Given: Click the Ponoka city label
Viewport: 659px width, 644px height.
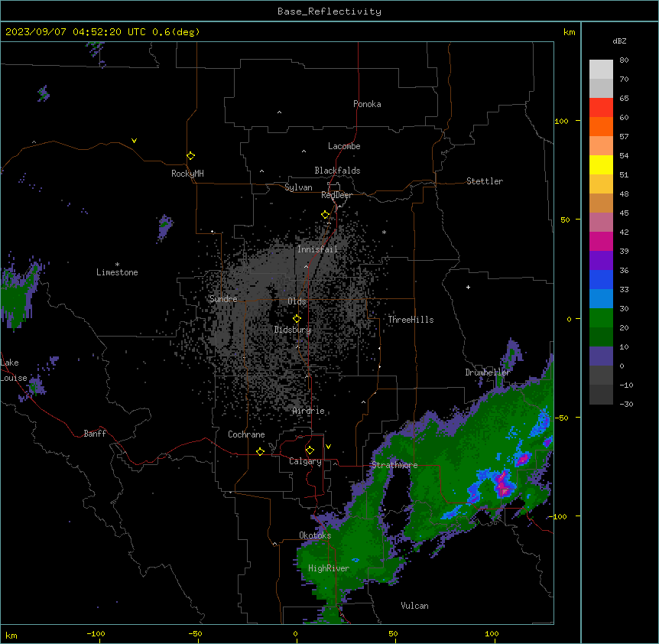Looking at the screenshot, I should 367,104.
